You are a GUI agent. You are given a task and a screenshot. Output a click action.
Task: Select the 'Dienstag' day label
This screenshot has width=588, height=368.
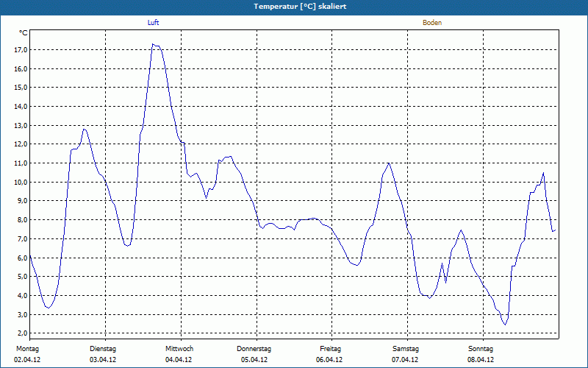[103, 349]
